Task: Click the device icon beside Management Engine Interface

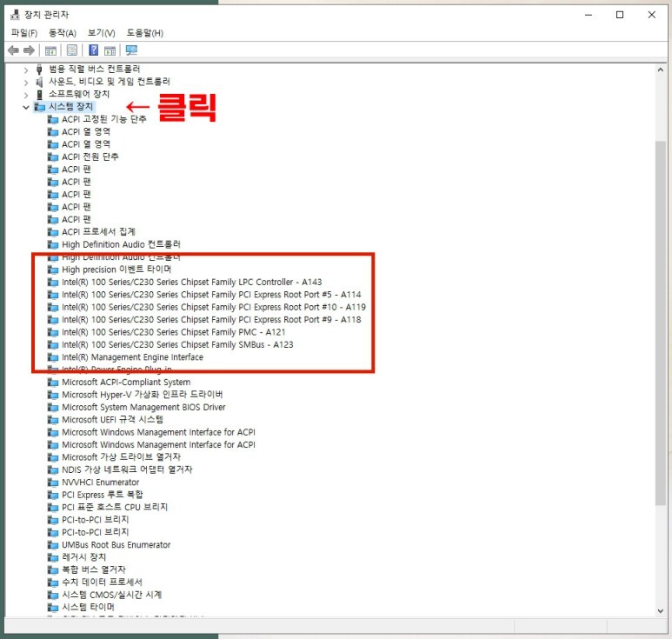Action: [x=53, y=357]
